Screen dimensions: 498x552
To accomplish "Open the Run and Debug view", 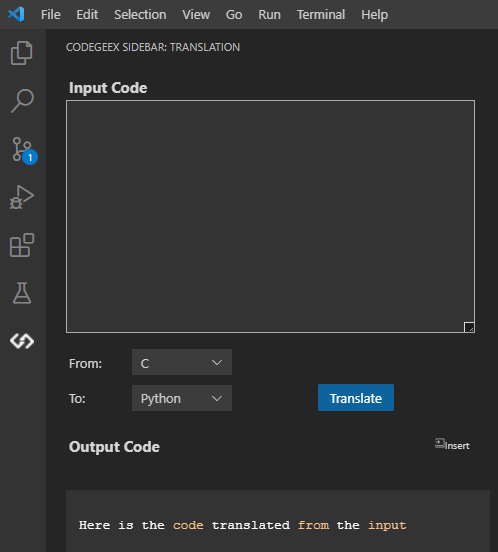I will coord(22,197).
